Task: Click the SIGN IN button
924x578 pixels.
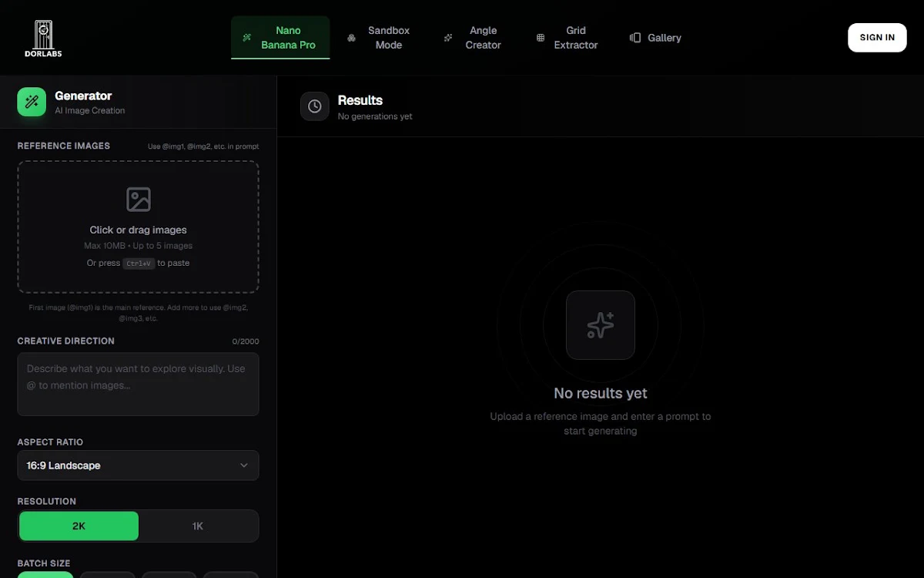Action: tap(877, 38)
